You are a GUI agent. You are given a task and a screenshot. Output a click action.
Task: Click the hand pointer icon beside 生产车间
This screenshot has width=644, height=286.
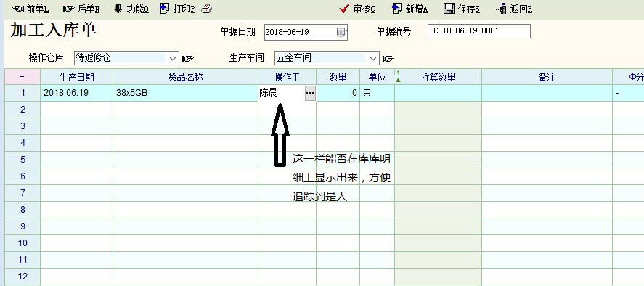pyautogui.click(x=388, y=59)
